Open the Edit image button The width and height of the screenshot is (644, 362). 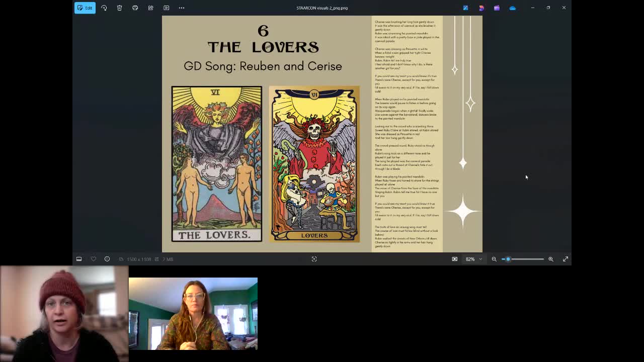tap(85, 8)
